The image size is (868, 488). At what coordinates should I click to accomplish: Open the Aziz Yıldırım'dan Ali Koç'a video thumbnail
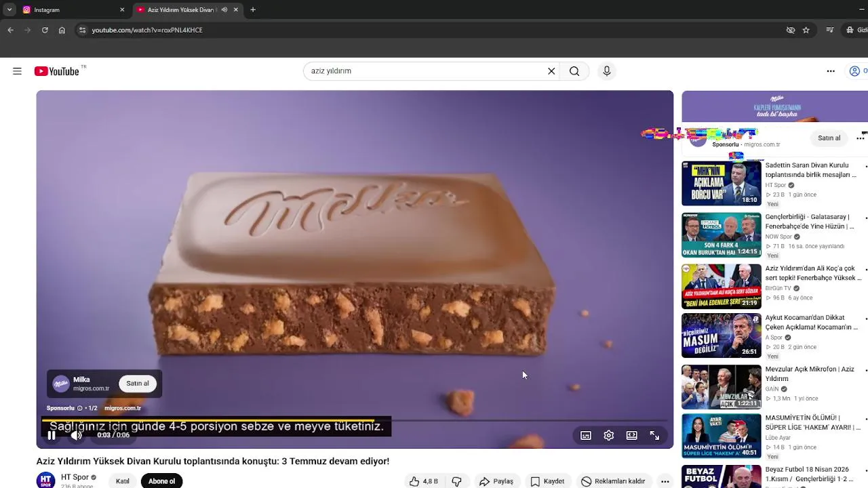coord(722,286)
